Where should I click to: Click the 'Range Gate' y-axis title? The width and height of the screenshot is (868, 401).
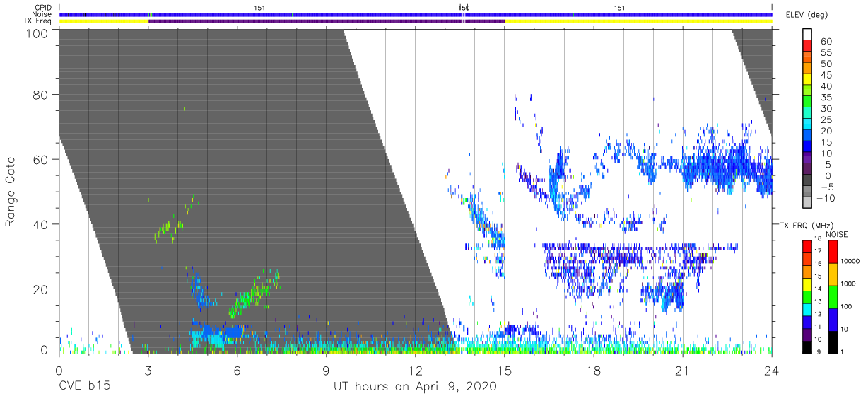[x=11, y=192]
